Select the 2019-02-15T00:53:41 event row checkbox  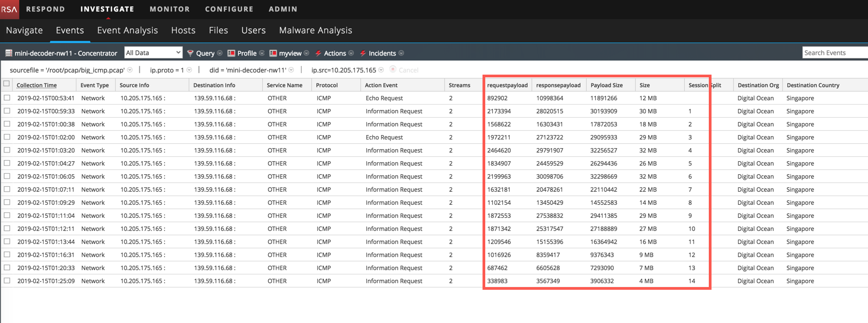[7, 98]
